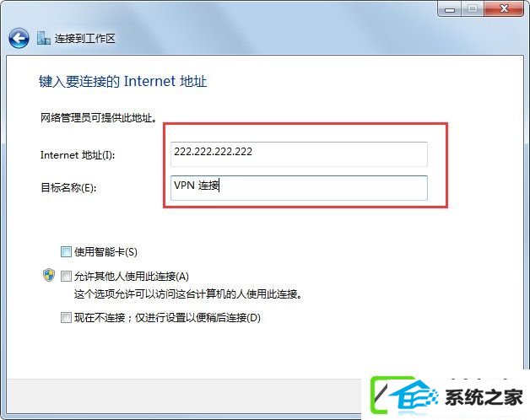The height and width of the screenshot is (420, 530).
Task: Click the UAC shield icon
Action: (x=49, y=275)
